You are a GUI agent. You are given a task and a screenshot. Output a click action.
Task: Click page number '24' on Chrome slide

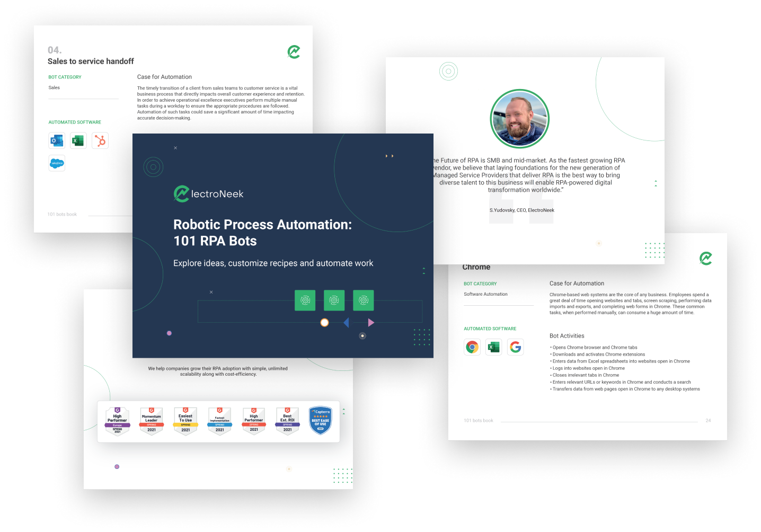[x=708, y=421]
